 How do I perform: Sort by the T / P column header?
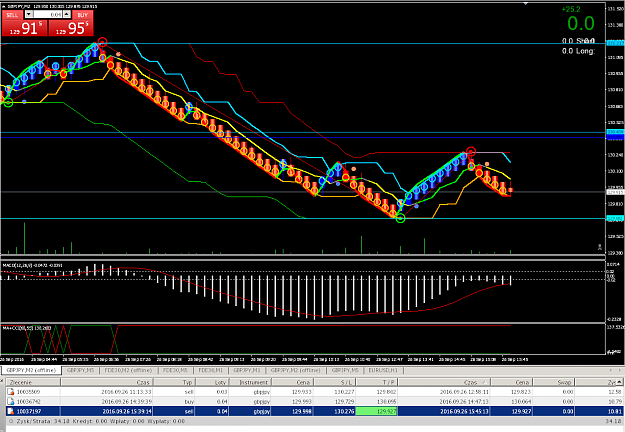377,382
